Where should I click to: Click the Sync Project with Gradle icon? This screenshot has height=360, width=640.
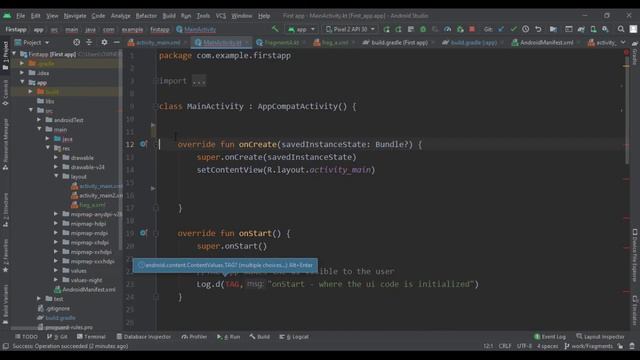coord(581,29)
